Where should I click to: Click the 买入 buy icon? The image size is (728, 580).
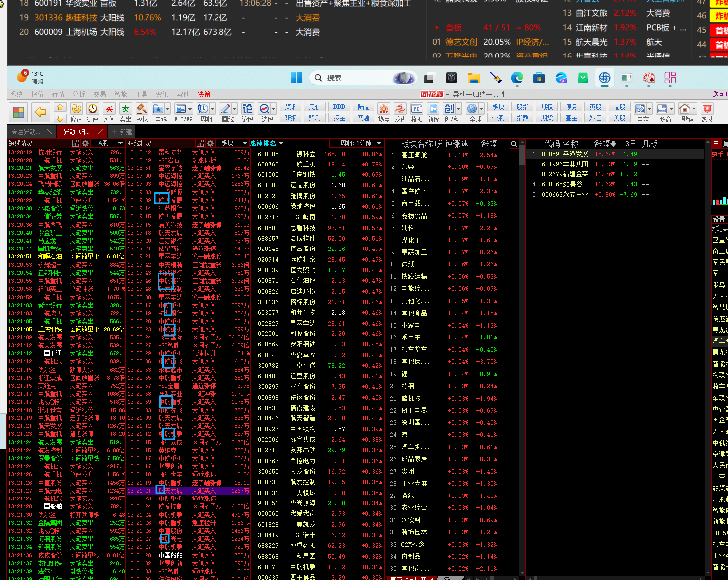tap(109, 112)
